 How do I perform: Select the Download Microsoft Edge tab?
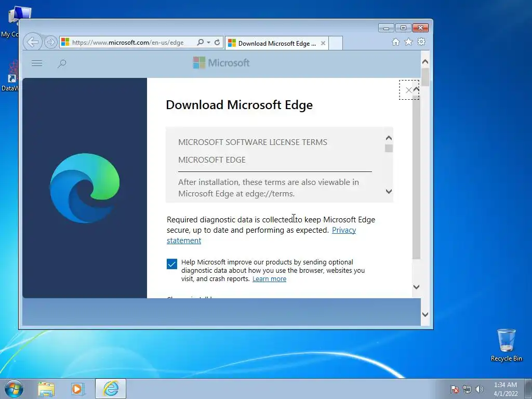[276, 44]
